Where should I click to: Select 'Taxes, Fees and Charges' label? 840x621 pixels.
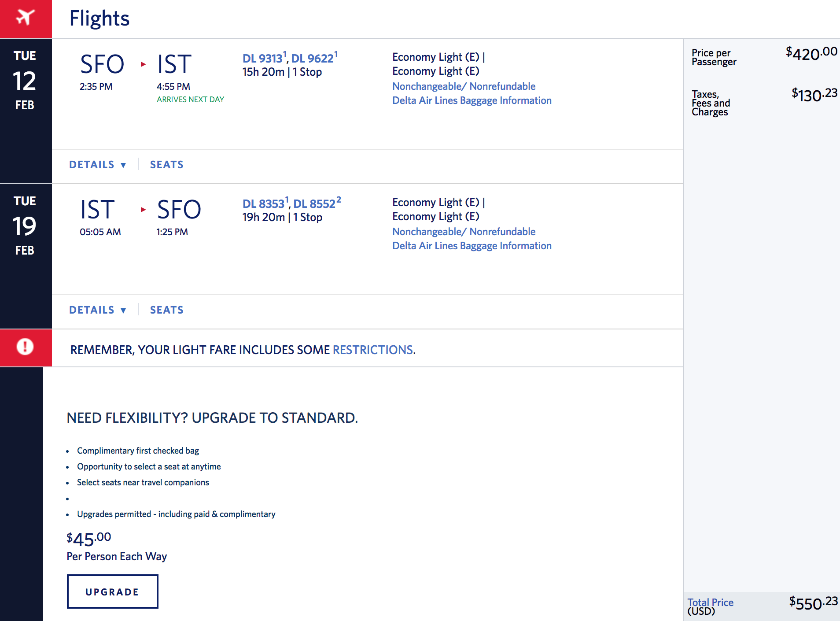(x=711, y=103)
